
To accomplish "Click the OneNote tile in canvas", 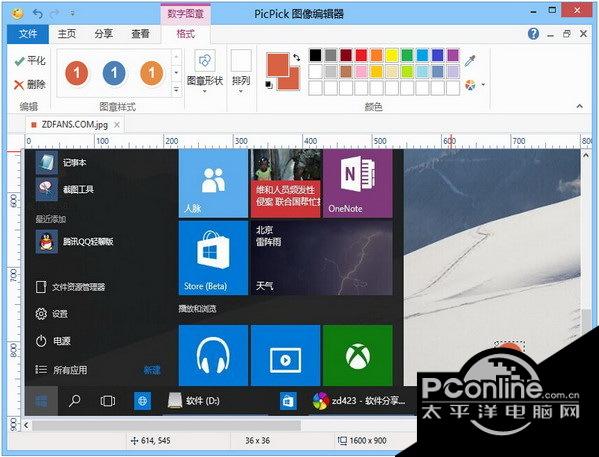I will click(x=358, y=183).
